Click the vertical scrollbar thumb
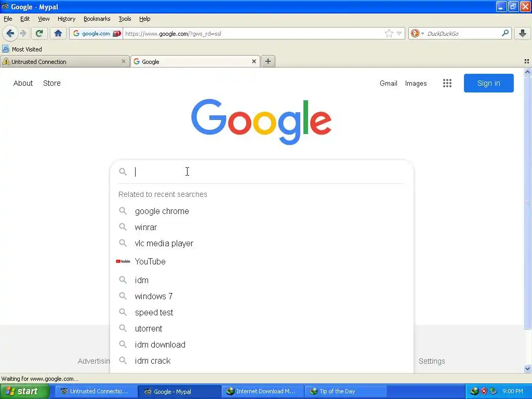Viewport: 532px width, 399px height. click(x=527, y=203)
